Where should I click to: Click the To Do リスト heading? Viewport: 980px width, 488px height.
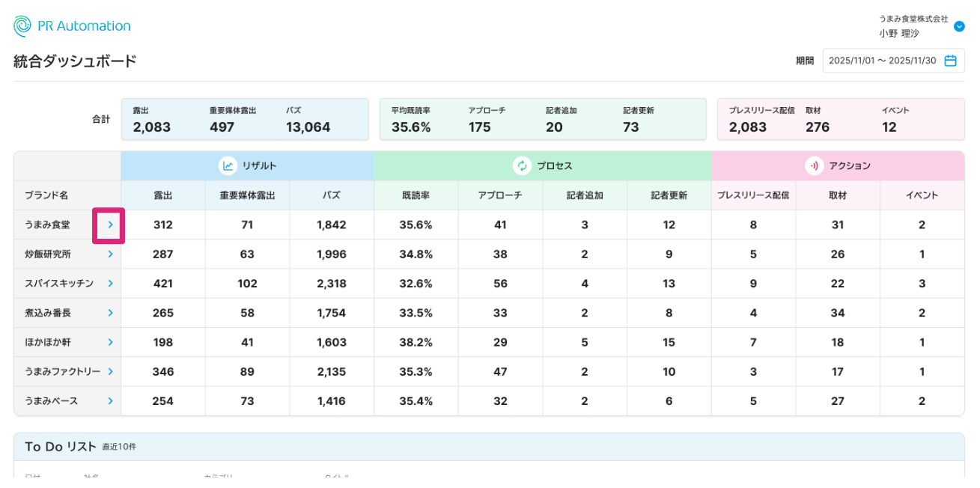pos(61,447)
